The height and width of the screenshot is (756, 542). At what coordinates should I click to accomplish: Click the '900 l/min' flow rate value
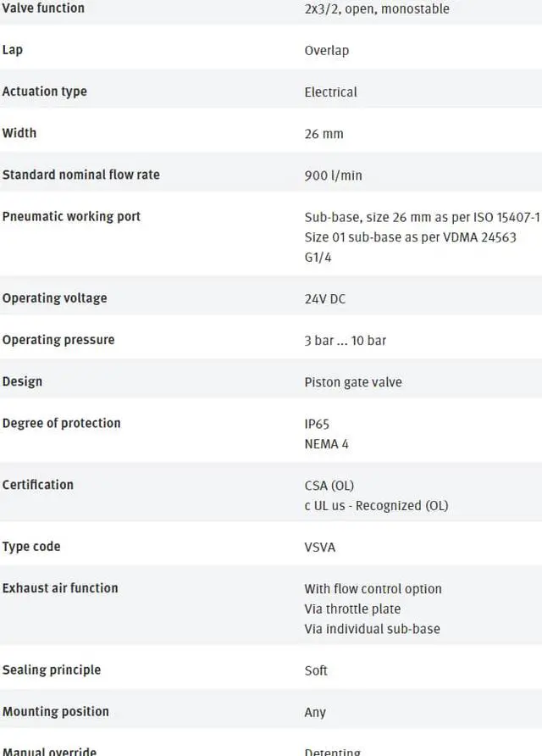pos(333,175)
